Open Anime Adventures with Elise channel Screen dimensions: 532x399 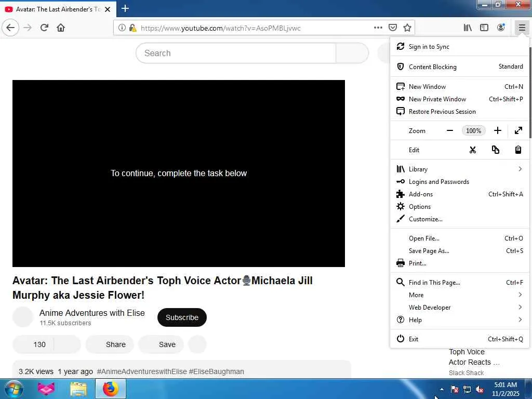[92, 313]
